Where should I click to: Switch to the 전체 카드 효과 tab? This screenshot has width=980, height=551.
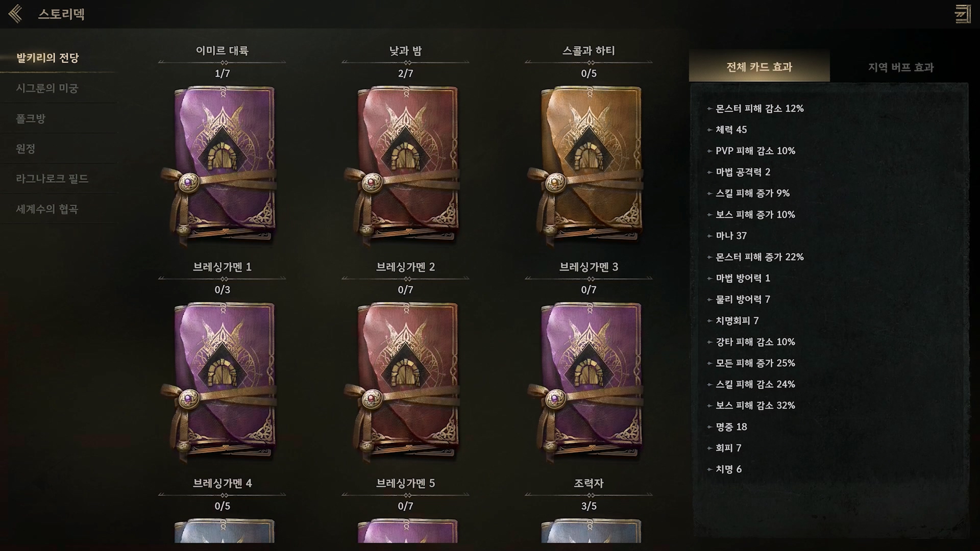click(x=759, y=66)
